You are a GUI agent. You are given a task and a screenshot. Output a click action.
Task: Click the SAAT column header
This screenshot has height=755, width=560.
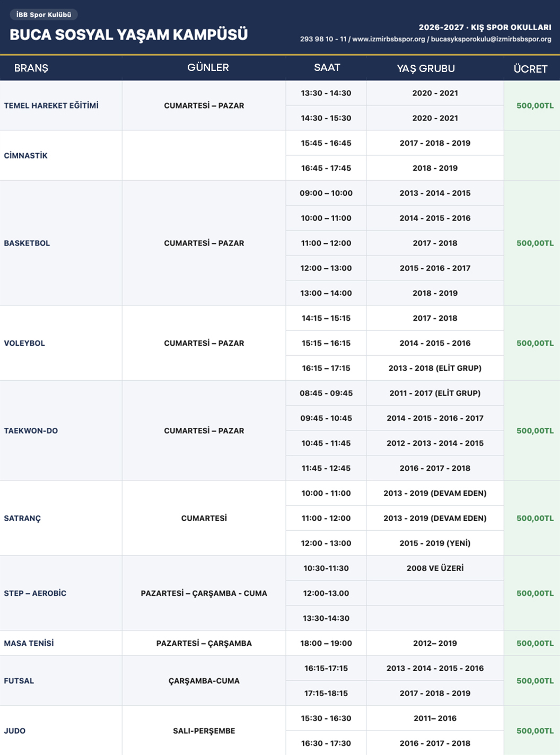(327, 67)
